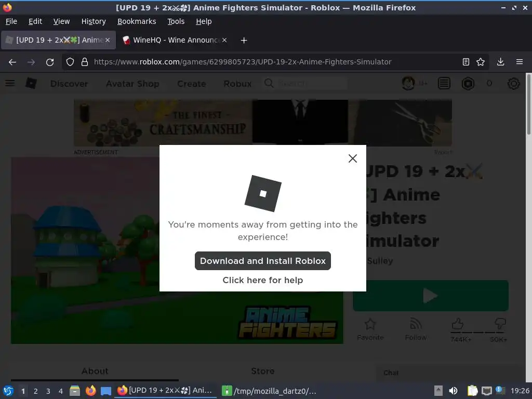Open the View menu
Image resolution: width=532 pixels, height=399 pixels.
pos(61,21)
